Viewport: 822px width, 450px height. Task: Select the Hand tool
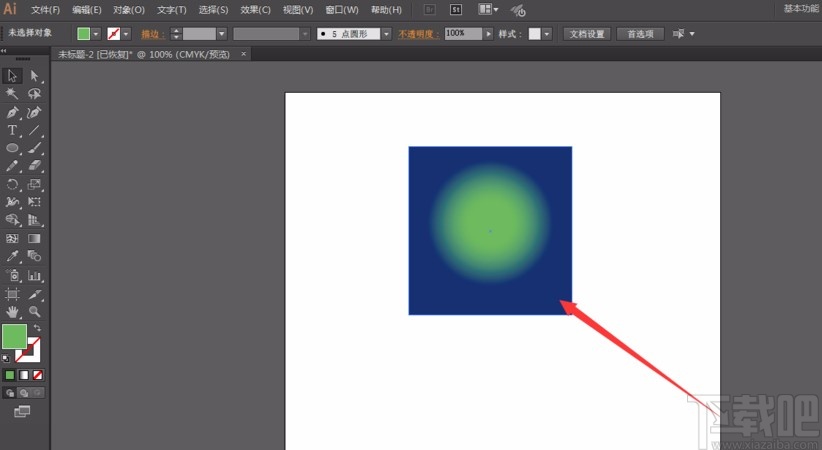click(12, 312)
